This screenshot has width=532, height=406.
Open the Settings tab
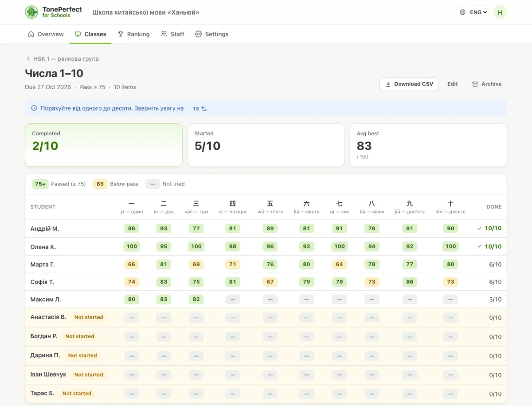212,34
